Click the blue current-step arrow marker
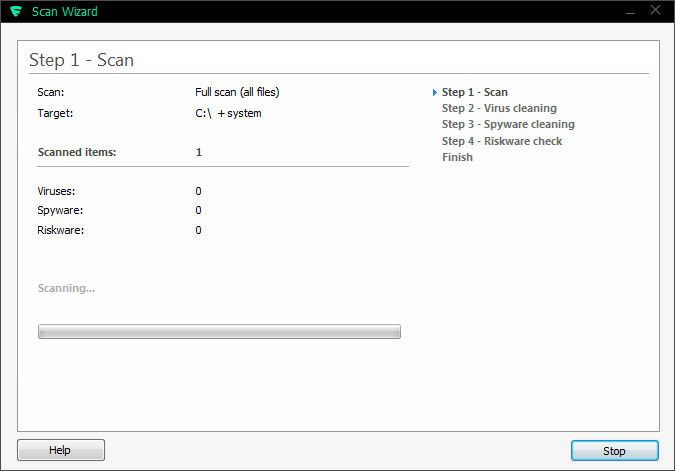675x471 pixels. tap(435, 92)
